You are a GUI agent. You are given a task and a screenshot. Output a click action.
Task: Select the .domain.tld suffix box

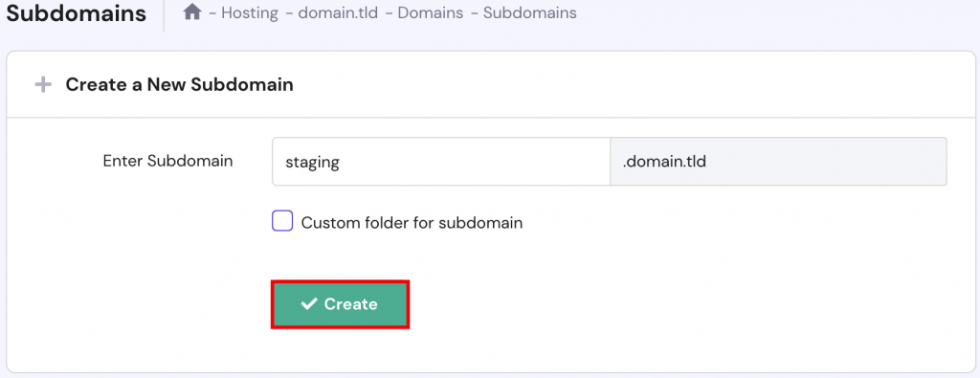(x=778, y=162)
